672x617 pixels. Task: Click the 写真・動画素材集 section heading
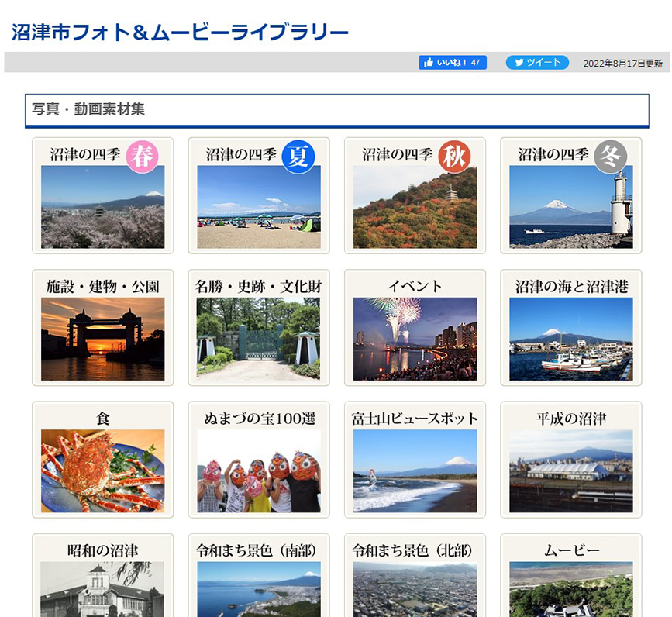(x=88, y=109)
